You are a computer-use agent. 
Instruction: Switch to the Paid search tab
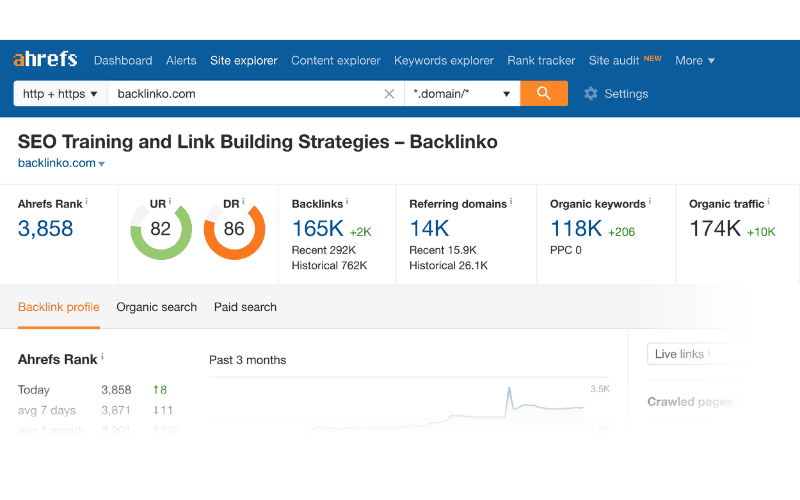click(x=245, y=307)
